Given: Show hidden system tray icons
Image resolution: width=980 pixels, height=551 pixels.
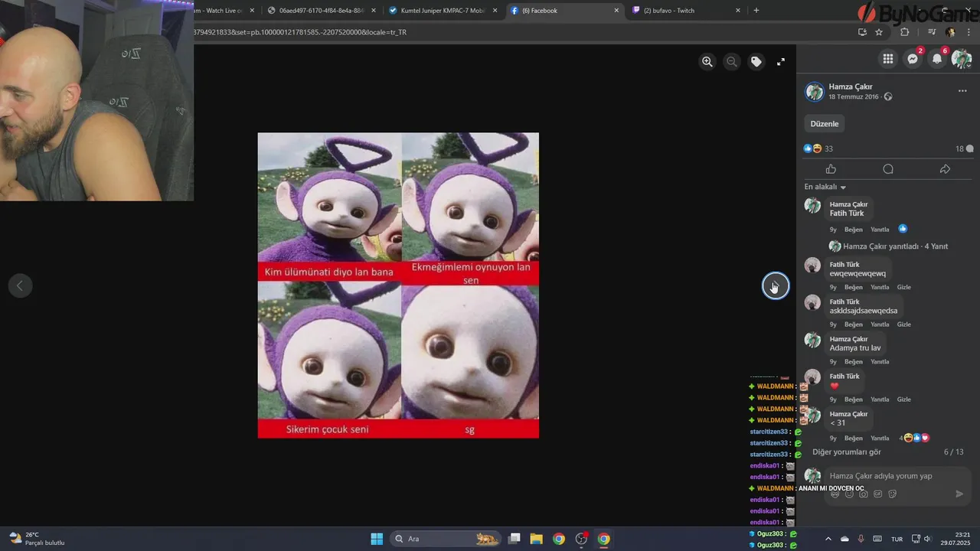Looking at the screenshot, I should pos(828,539).
